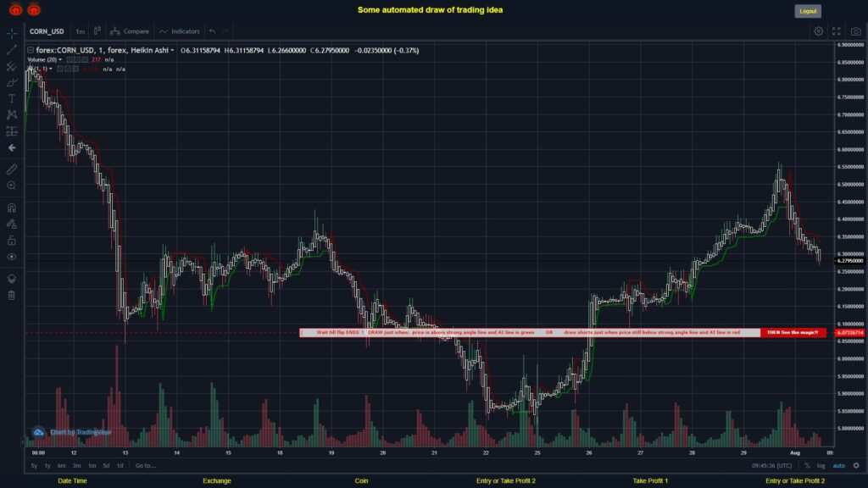Enter fullscreen mode
This screenshot has height=488, width=868.
pyautogui.click(x=837, y=31)
